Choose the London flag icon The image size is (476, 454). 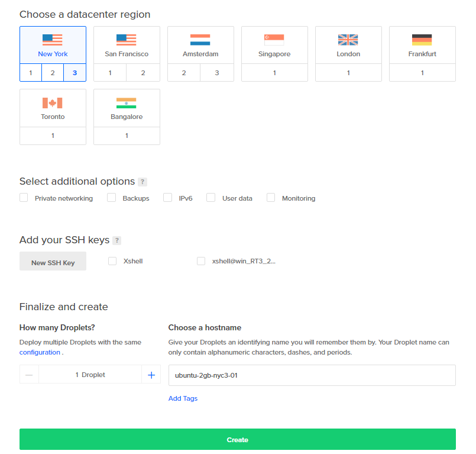point(348,40)
